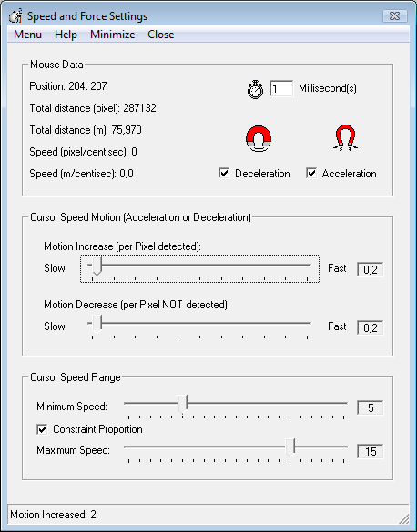Select Minimize in the menu bar
This screenshot has width=417, height=532.
point(112,35)
